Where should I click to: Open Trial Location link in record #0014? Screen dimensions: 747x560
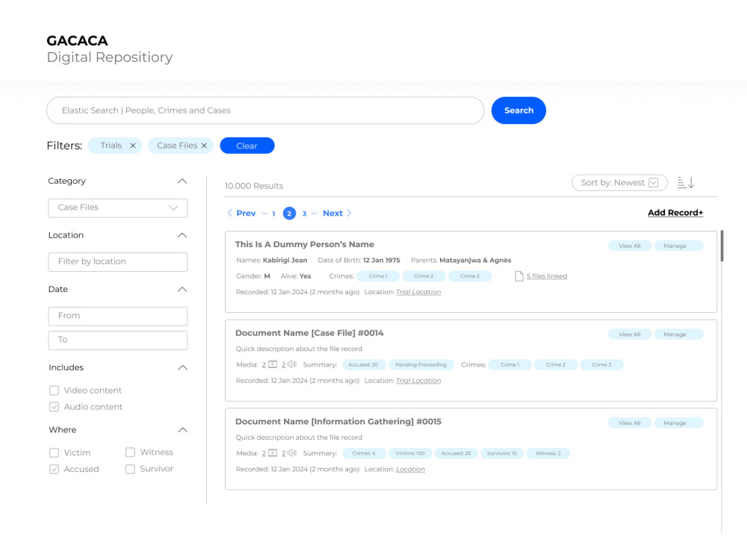tap(418, 381)
